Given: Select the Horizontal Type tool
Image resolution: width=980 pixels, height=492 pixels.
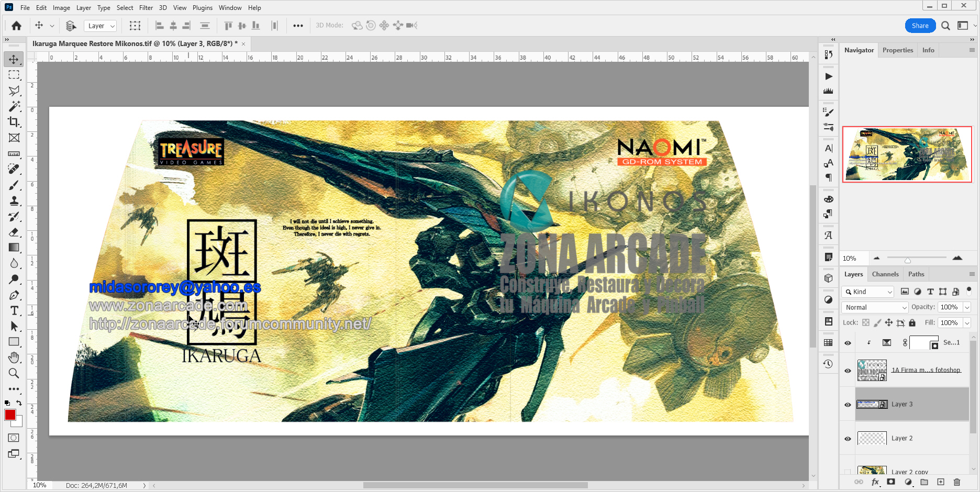Looking at the screenshot, I should point(14,310).
